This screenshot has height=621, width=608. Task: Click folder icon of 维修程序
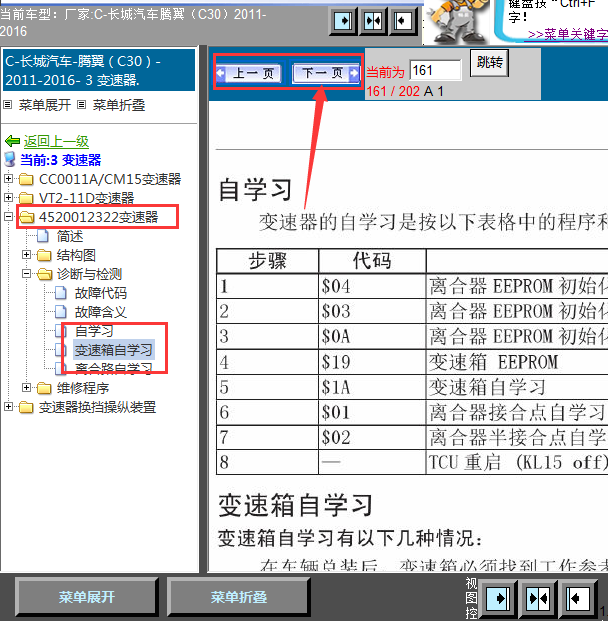44,389
